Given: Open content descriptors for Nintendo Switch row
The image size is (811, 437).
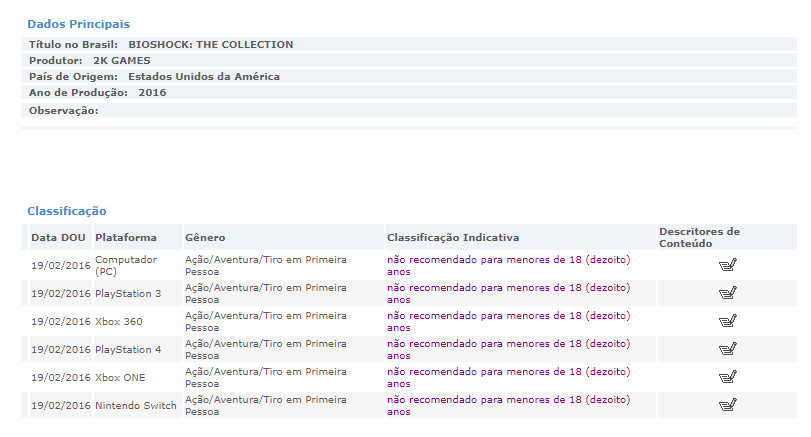Looking at the screenshot, I should coord(727,405).
